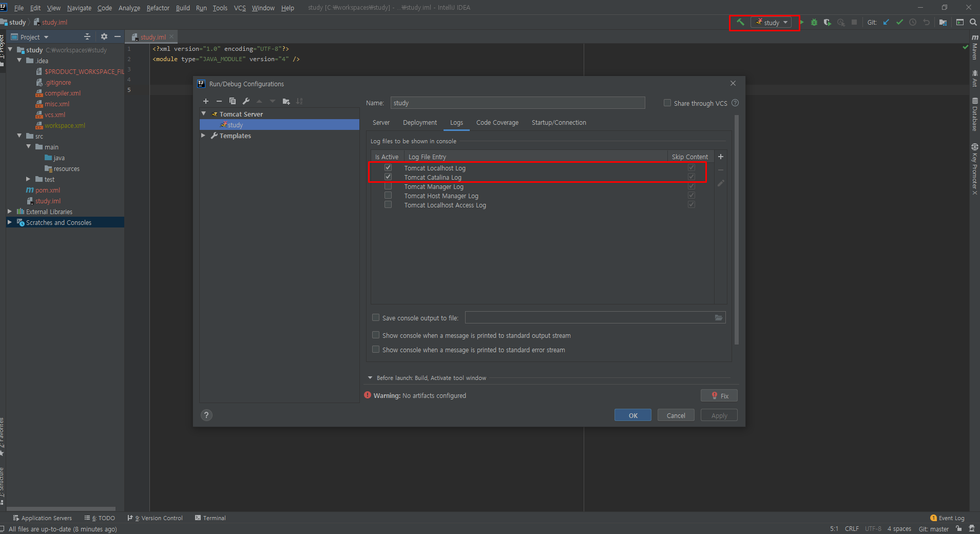Collapse the .idea folder

pyautogui.click(x=20, y=61)
